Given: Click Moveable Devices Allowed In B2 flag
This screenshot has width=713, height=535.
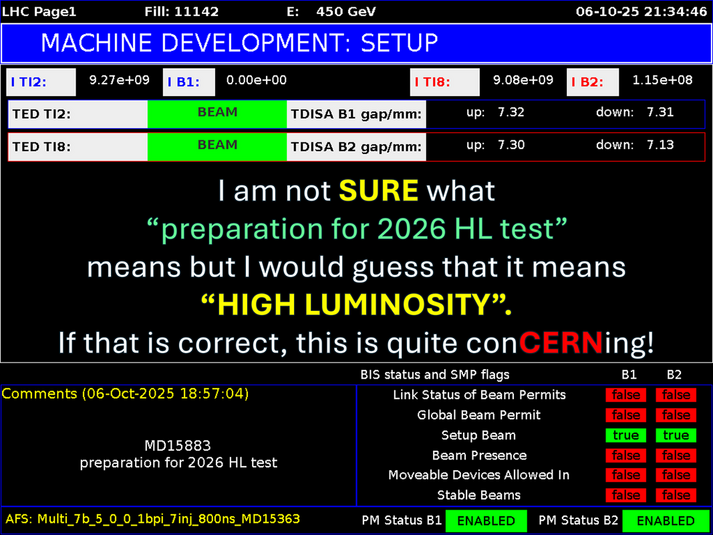Looking at the screenshot, I should (676, 475).
